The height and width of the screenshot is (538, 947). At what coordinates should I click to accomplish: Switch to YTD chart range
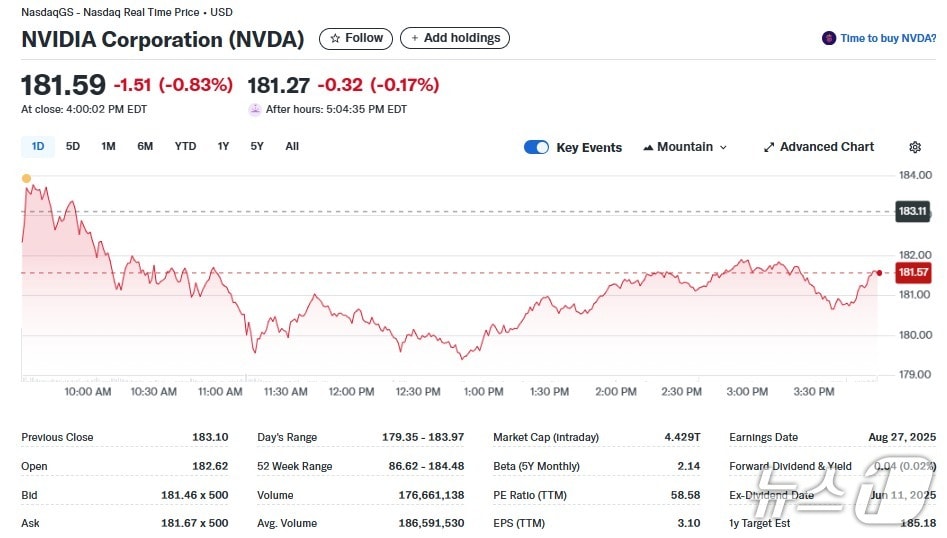tap(185, 147)
